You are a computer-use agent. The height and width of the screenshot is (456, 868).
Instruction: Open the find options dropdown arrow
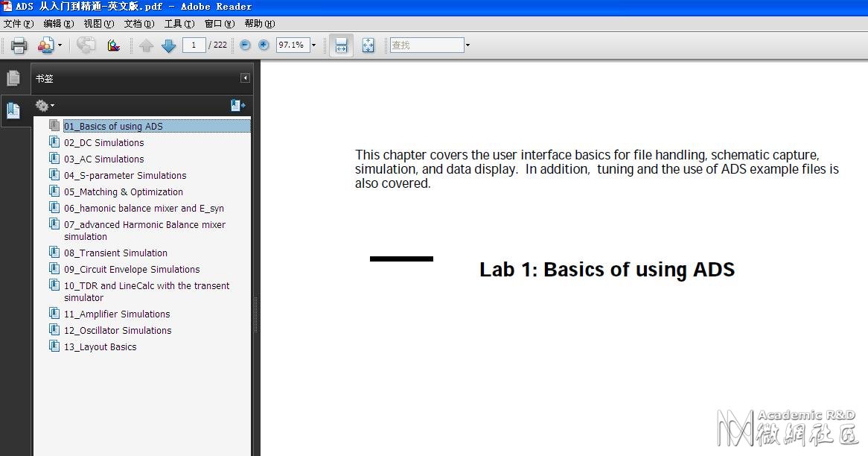(x=467, y=45)
